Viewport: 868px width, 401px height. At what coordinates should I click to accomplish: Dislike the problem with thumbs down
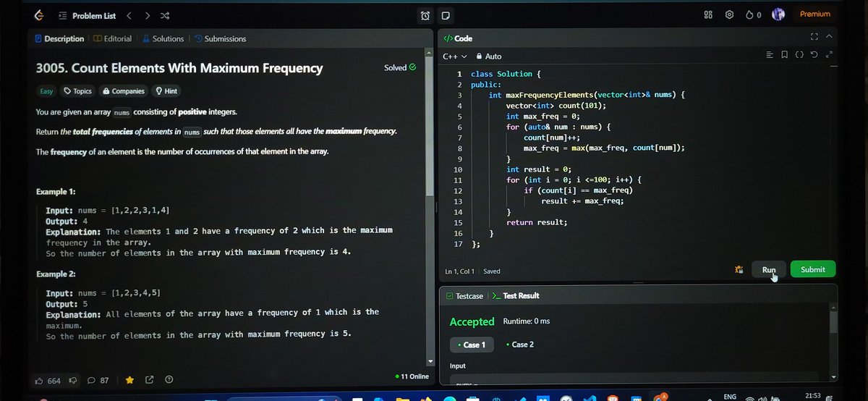point(73,380)
